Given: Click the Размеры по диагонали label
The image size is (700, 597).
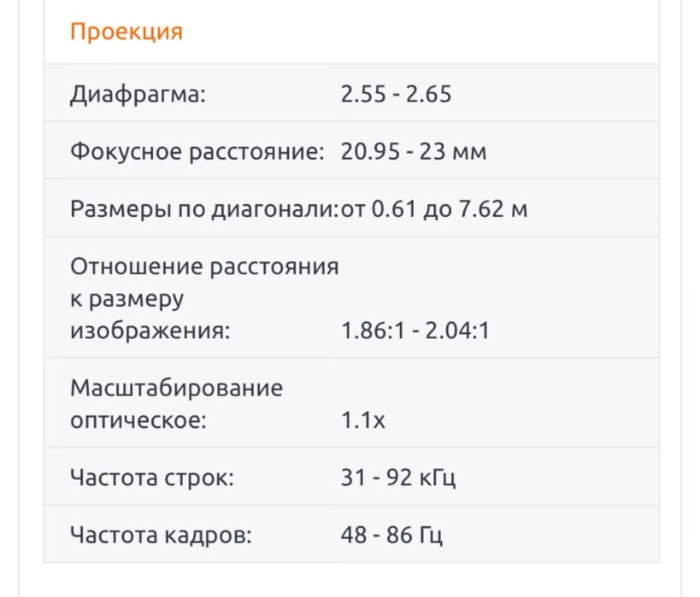Looking at the screenshot, I should point(204,209).
